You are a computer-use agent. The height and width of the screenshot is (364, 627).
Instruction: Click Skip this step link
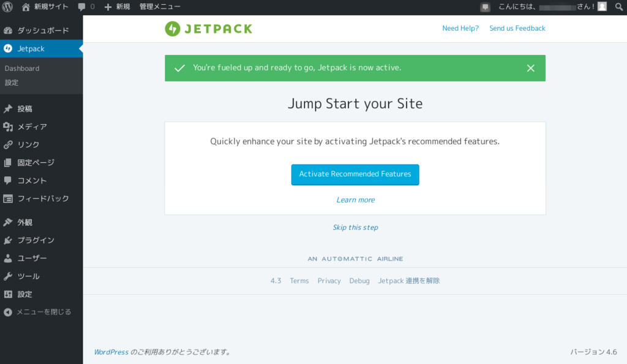tap(356, 228)
